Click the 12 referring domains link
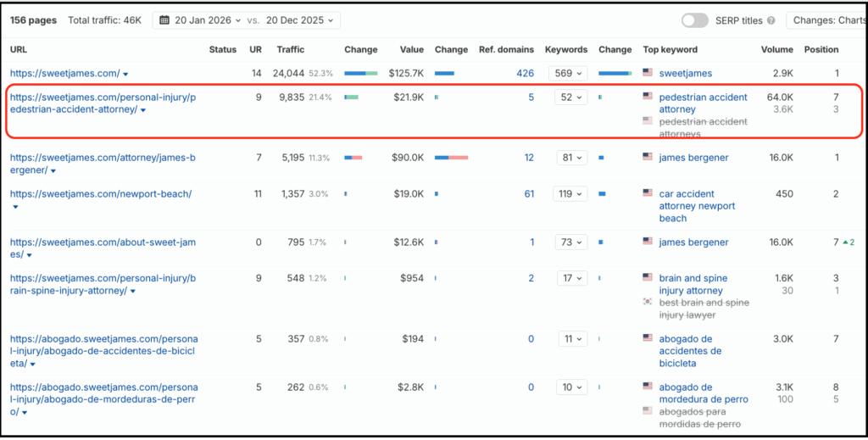The width and height of the screenshot is (868, 440). [529, 157]
